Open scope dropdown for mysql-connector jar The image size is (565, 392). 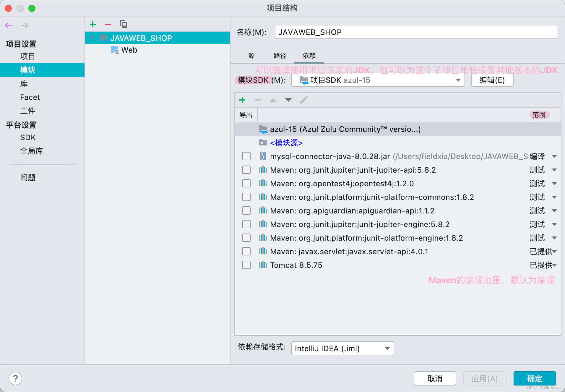coord(554,156)
